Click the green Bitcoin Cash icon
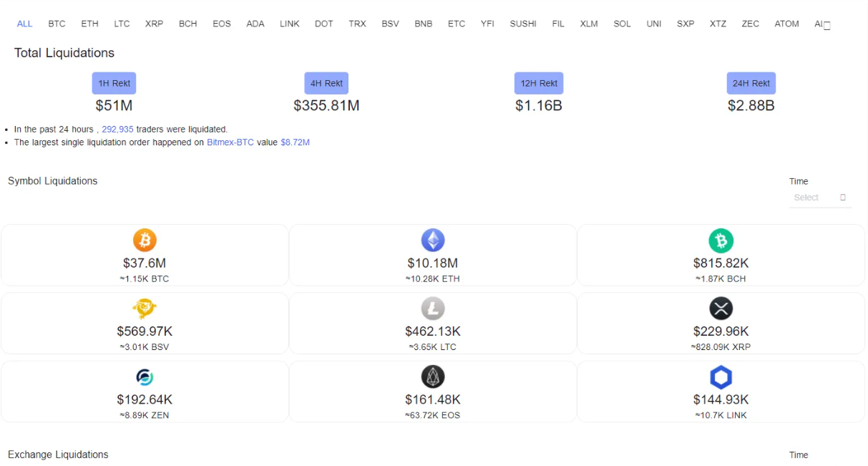Viewport: 868px width, 466px height. (x=721, y=240)
